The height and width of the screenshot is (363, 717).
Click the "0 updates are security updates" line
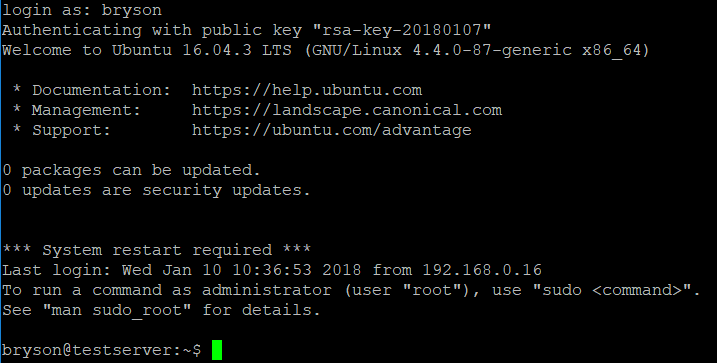click(156, 190)
